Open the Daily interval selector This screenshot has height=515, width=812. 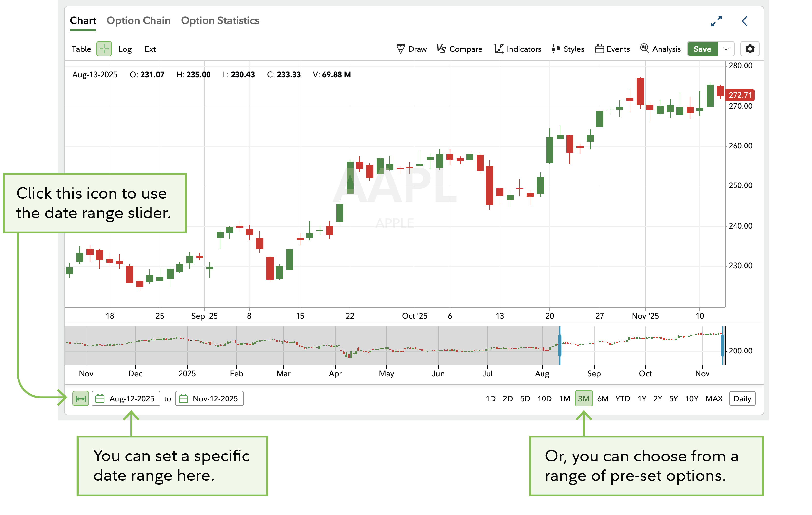click(x=742, y=398)
